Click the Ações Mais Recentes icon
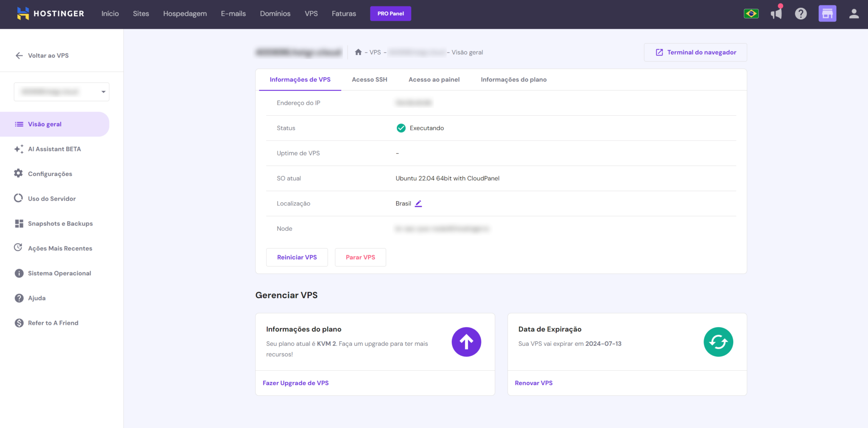Screen dimensions: 868x428 (18, 248)
